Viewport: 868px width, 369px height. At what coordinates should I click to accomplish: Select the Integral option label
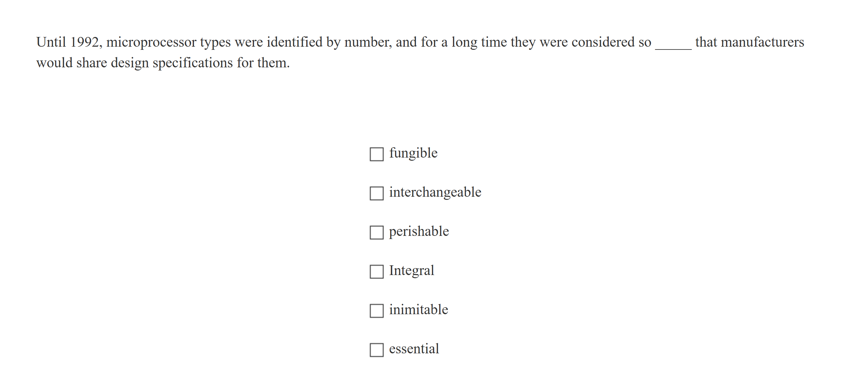(411, 270)
